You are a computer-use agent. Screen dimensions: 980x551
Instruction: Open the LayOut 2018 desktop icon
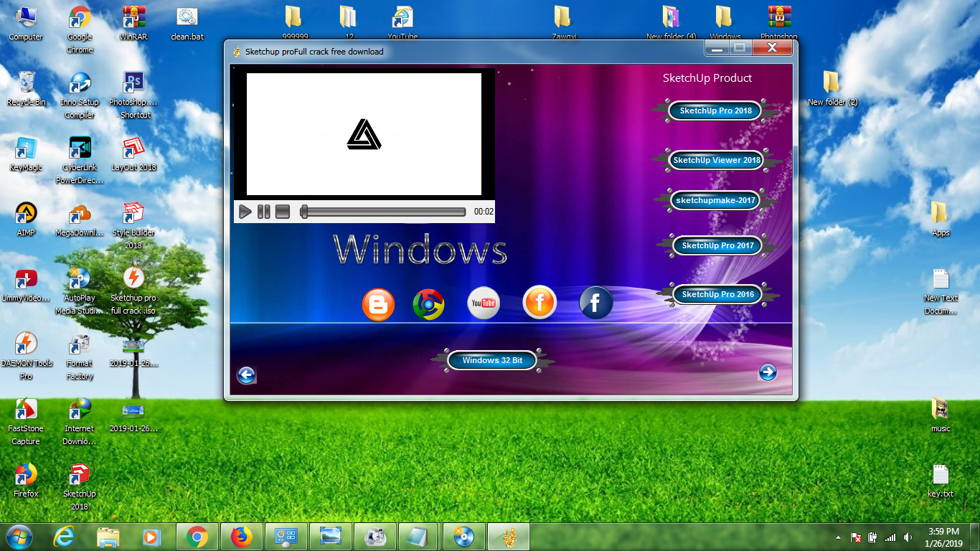tap(133, 154)
